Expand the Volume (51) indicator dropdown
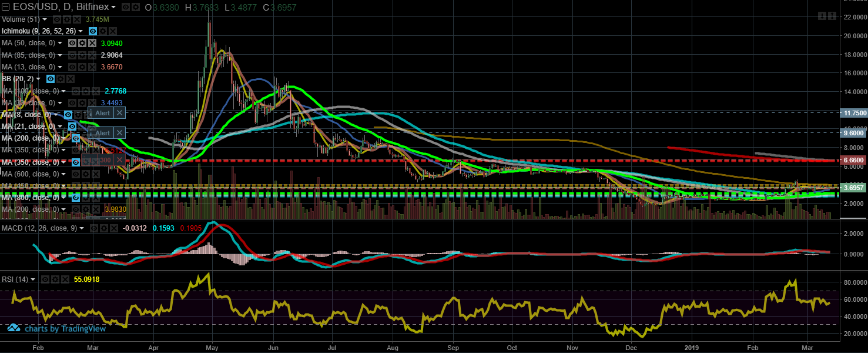Image resolution: width=868 pixels, height=353 pixels. 45,19
